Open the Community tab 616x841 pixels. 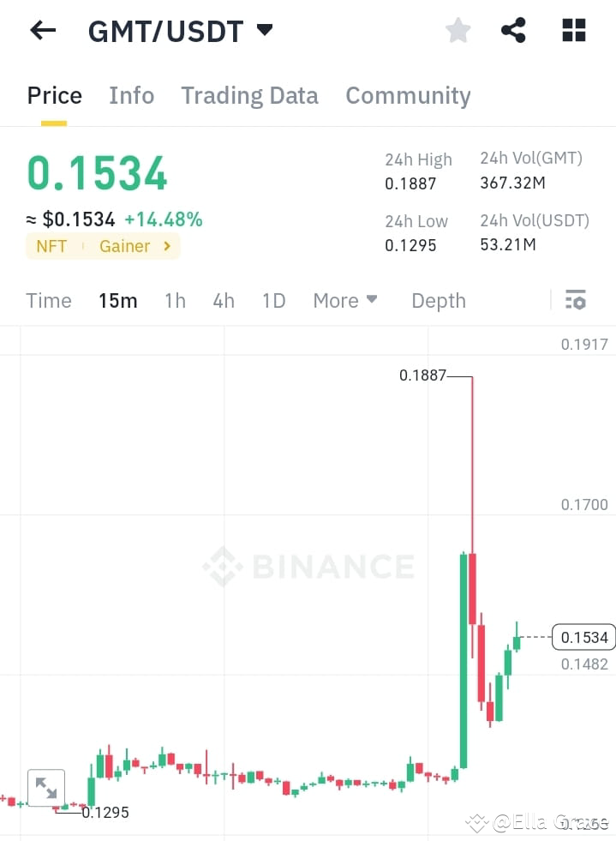click(408, 95)
